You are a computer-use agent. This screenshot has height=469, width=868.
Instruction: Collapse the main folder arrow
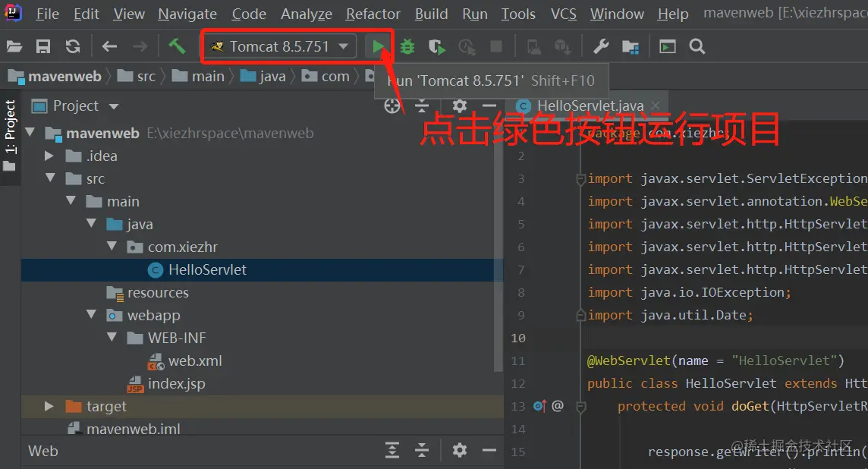click(71, 200)
